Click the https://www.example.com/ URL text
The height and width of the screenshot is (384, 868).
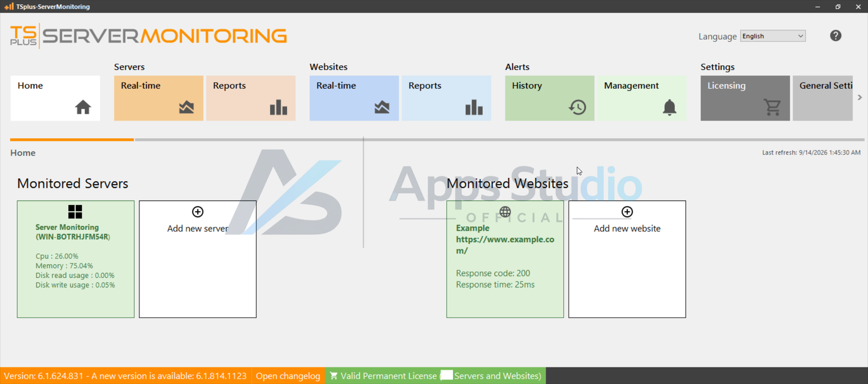pos(505,245)
